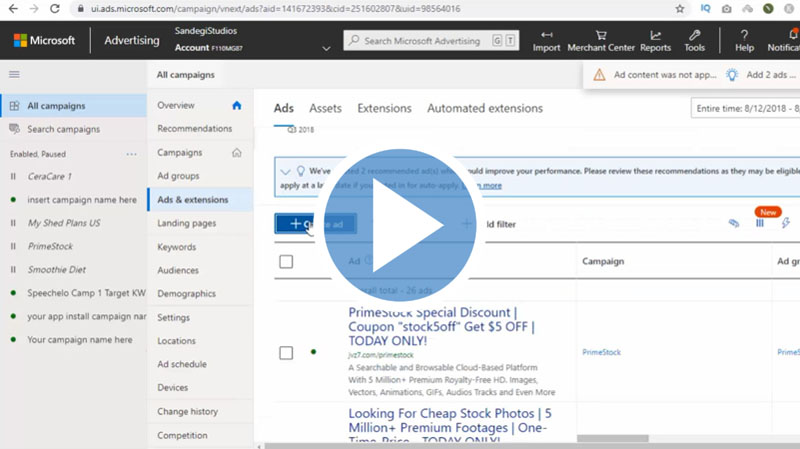Reload the page with refresh icon
This screenshot has height=449, width=800.
point(55,9)
